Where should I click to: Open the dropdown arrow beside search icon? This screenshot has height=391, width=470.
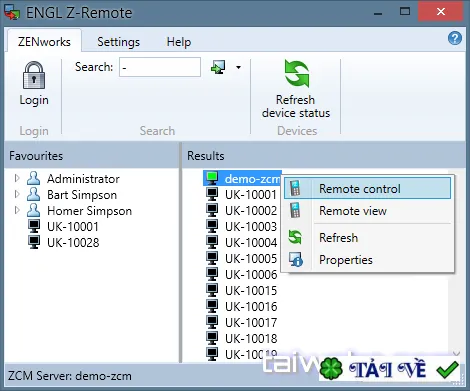[x=238, y=67]
